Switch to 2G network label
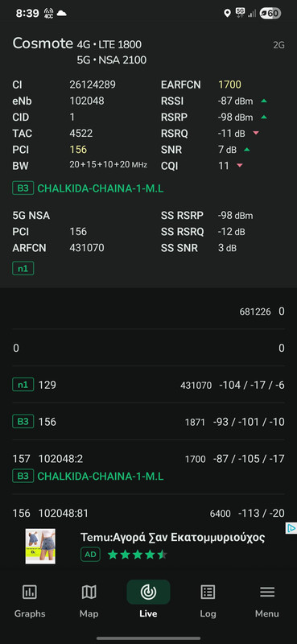297x644 pixels. [x=278, y=45]
